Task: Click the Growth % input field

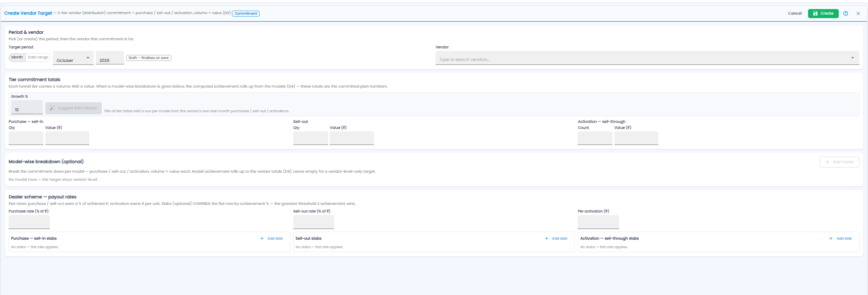Action: [27, 107]
